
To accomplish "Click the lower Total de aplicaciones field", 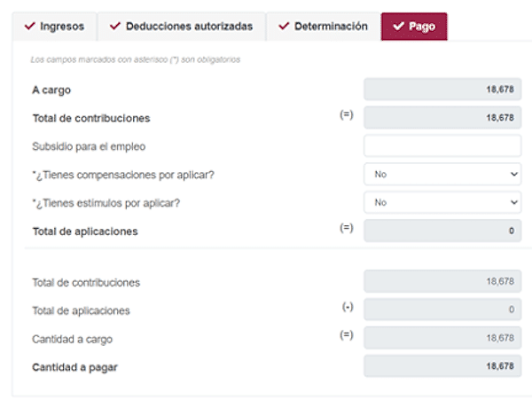I will coord(442,310).
